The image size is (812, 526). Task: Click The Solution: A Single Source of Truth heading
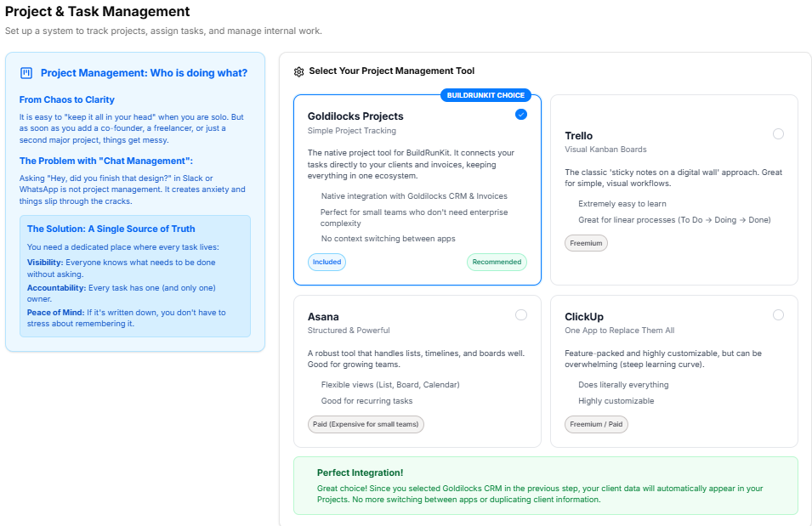point(111,229)
